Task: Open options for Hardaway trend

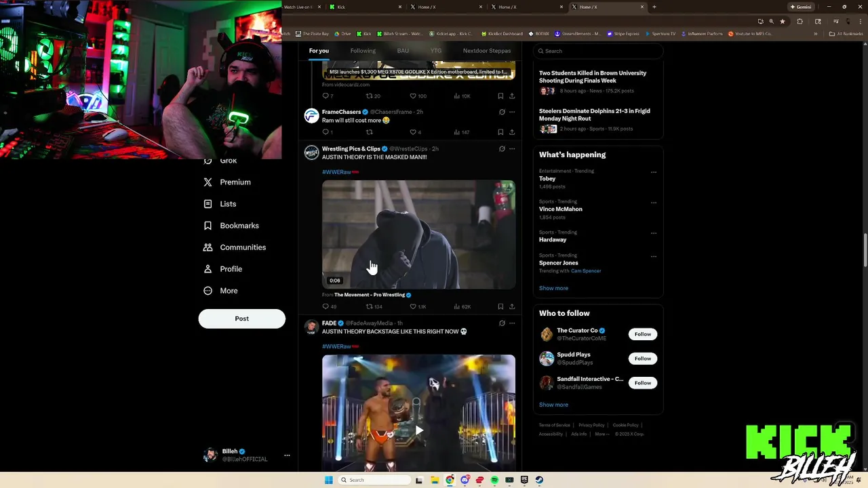Action: [x=654, y=233]
